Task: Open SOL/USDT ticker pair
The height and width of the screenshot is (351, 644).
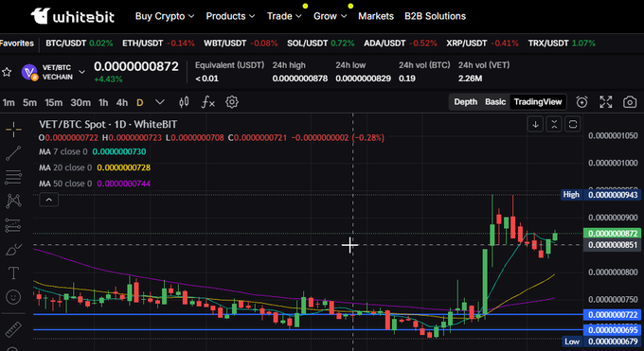Action: pos(321,44)
